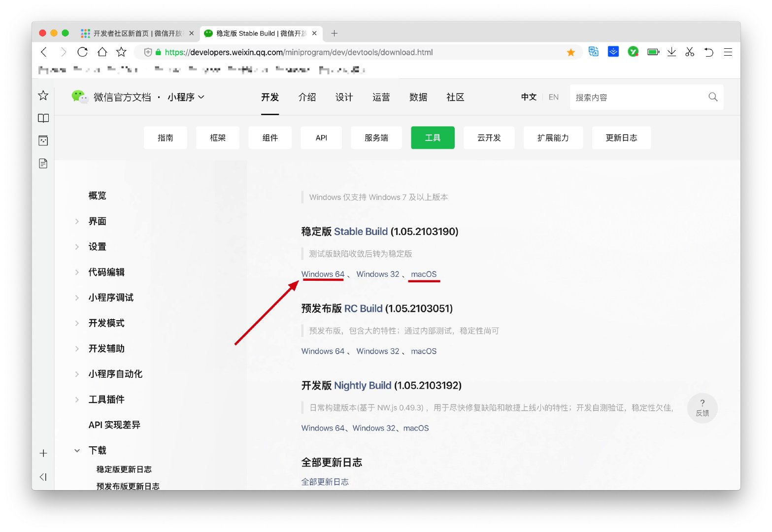The height and width of the screenshot is (532, 772).
Task: Open a new tab with the plus button
Action: coord(335,33)
